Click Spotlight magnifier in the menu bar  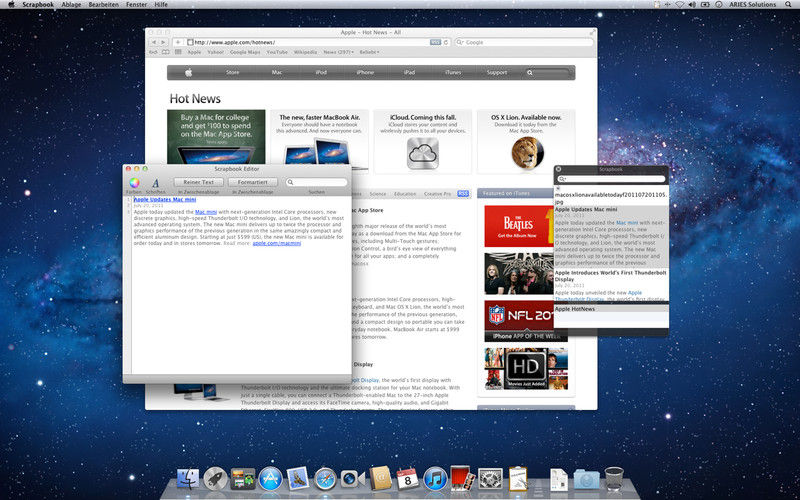788,5
